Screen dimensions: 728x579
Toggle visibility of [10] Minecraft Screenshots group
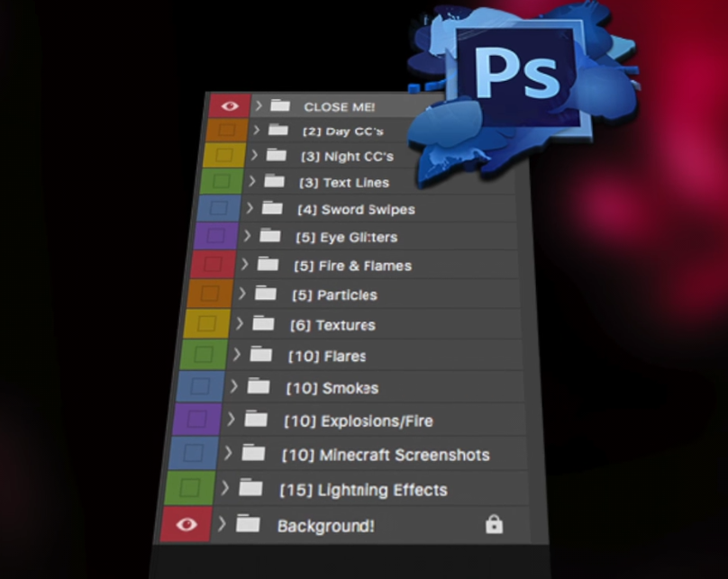tap(193, 453)
